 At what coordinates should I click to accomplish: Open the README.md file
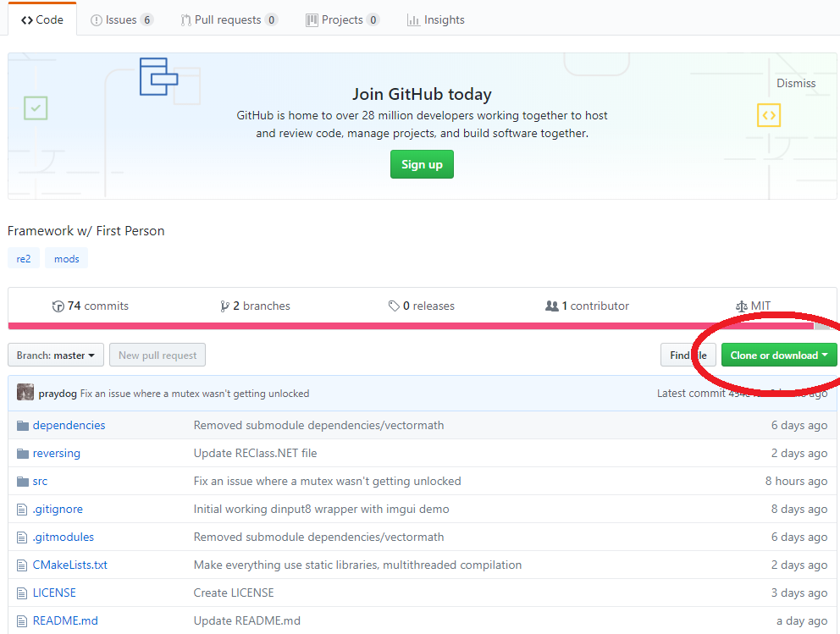[x=65, y=620]
